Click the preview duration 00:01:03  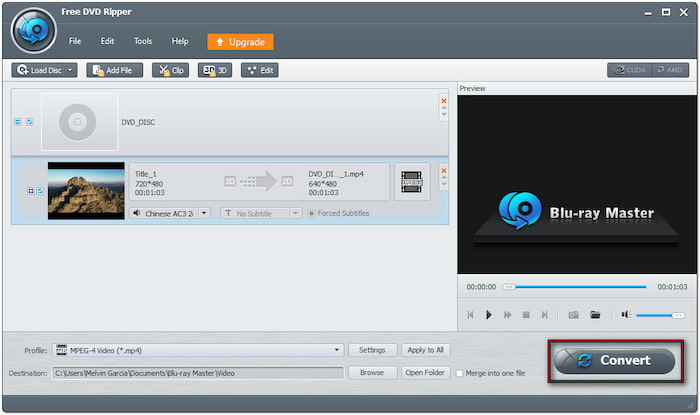click(672, 287)
